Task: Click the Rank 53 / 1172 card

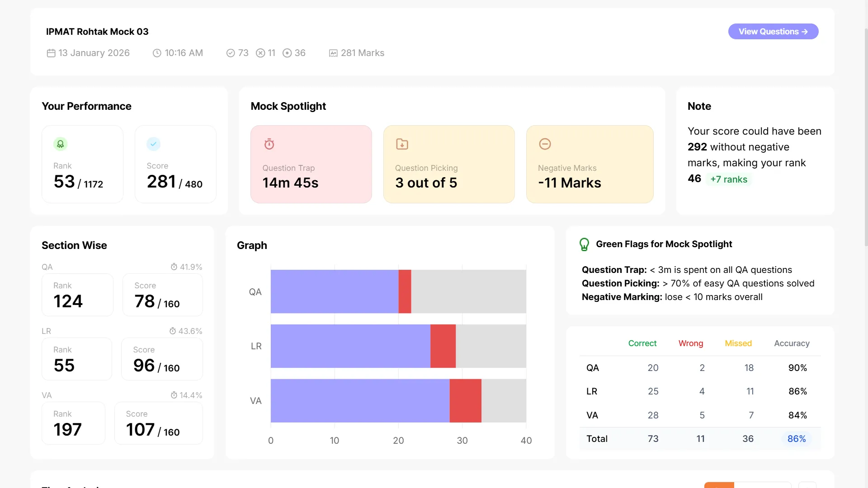Action: coord(82,164)
